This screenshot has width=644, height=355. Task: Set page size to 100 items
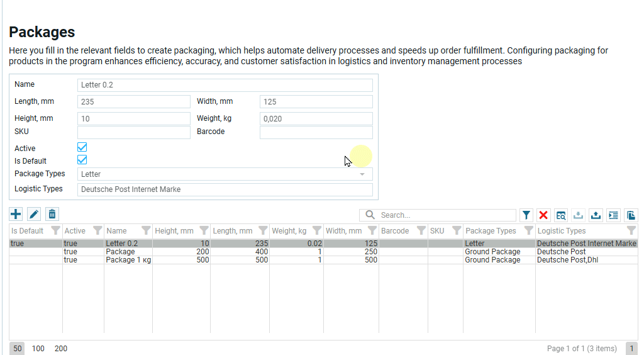38,349
